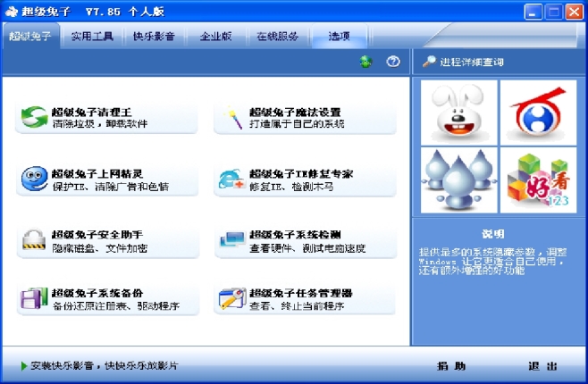The height and width of the screenshot is (384, 588).
Task: Click 查看硬件、测试电脑速度 description
Action: [307, 248]
